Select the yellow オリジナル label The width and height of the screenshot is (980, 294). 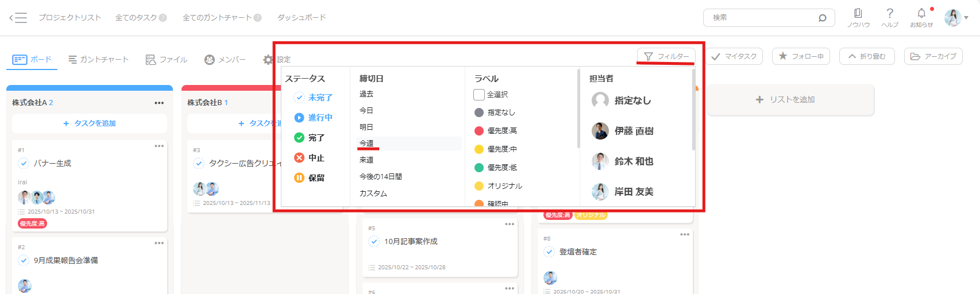(499, 186)
